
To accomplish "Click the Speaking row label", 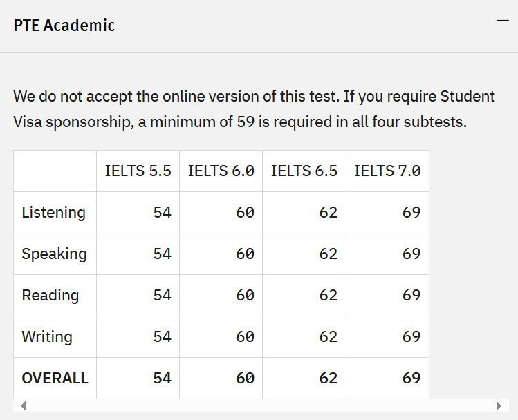I will 54,254.
